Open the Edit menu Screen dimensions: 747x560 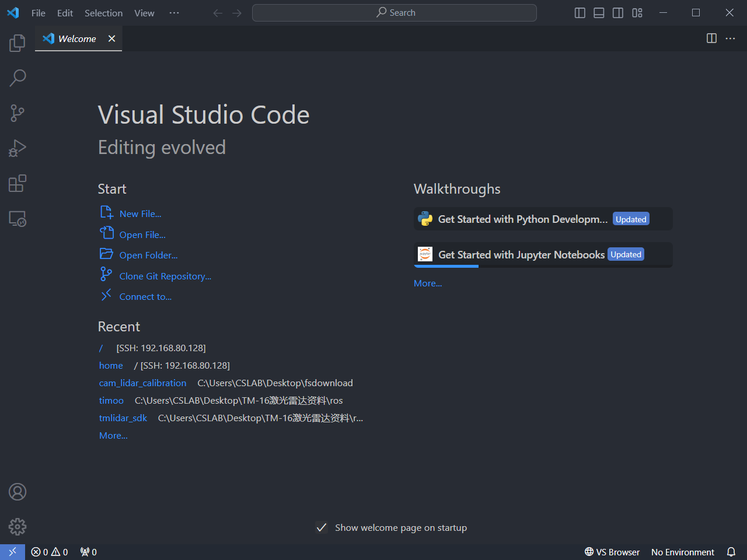click(x=65, y=13)
